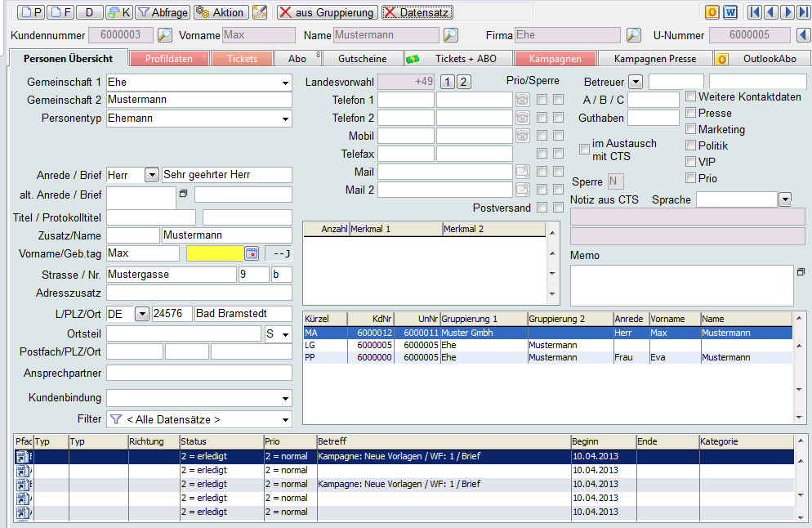
Task: Open the Ortsteil S dropdown
Action: coord(285,334)
